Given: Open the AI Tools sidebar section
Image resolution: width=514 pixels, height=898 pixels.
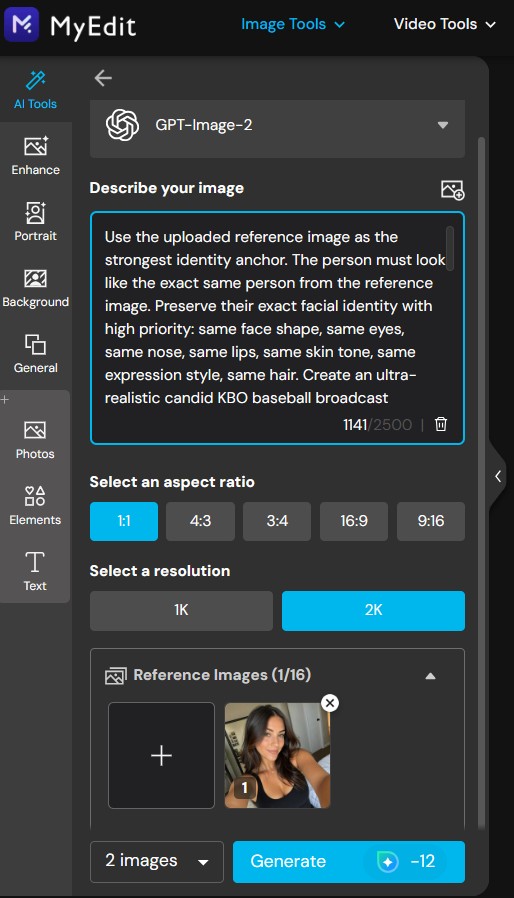Looking at the screenshot, I should [x=36, y=90].
